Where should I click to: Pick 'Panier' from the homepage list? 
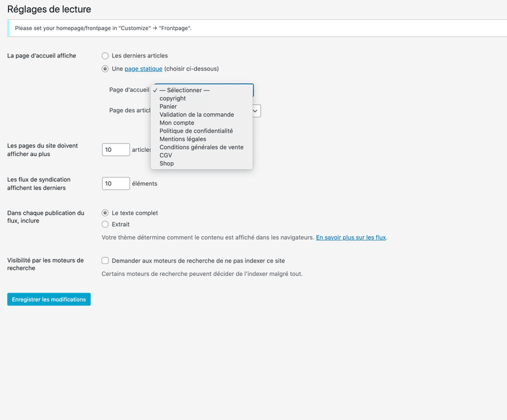click(x=168, y=107)
